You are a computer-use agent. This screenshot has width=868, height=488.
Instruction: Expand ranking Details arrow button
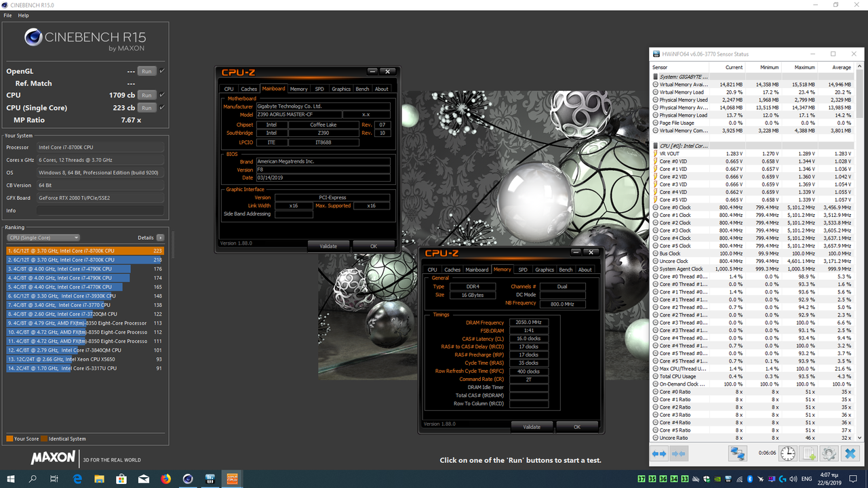tap(160, 238)
